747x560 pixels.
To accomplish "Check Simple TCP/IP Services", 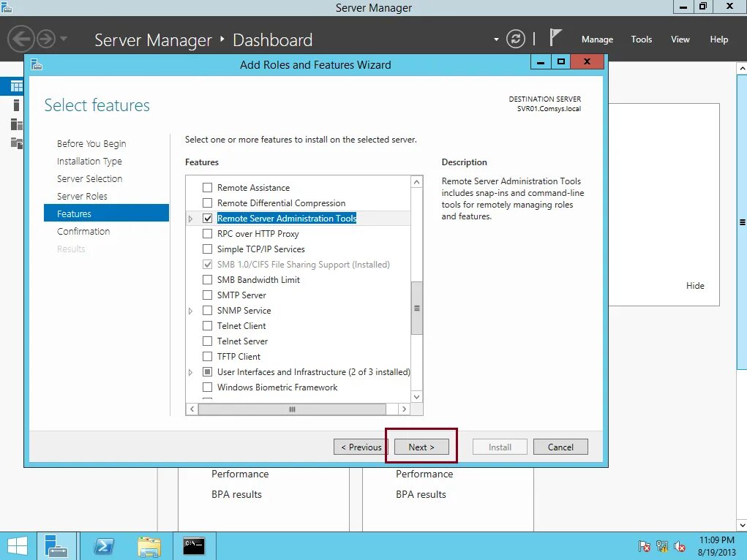I will click(207, 249).
